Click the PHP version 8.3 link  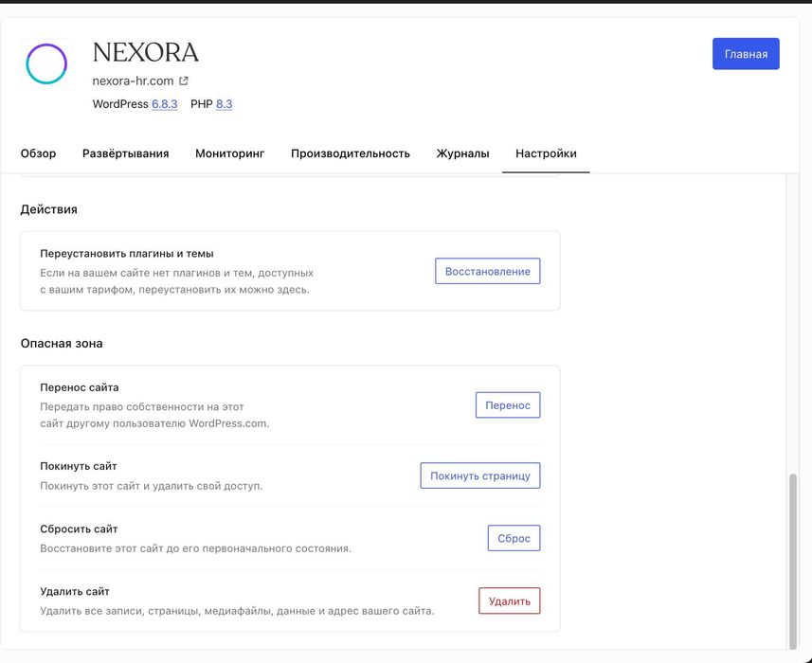tap(224, 104)
